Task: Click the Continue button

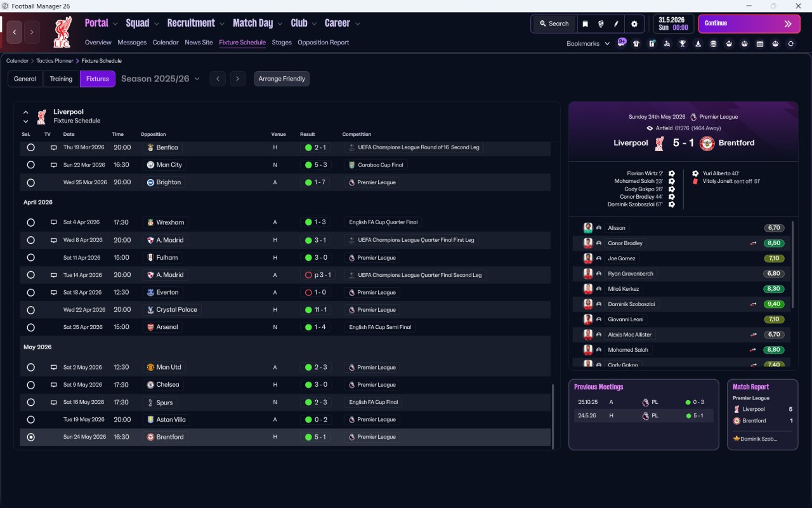Action: [749, 23]
